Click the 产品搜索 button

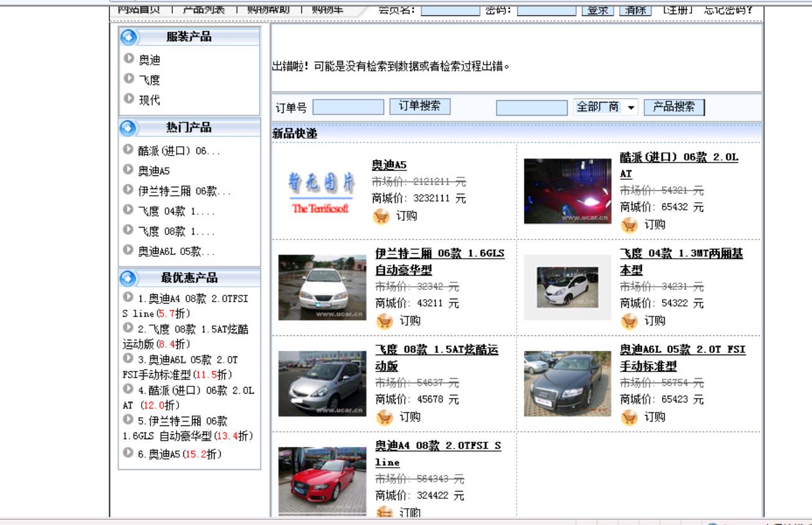(x=674, y=107)
